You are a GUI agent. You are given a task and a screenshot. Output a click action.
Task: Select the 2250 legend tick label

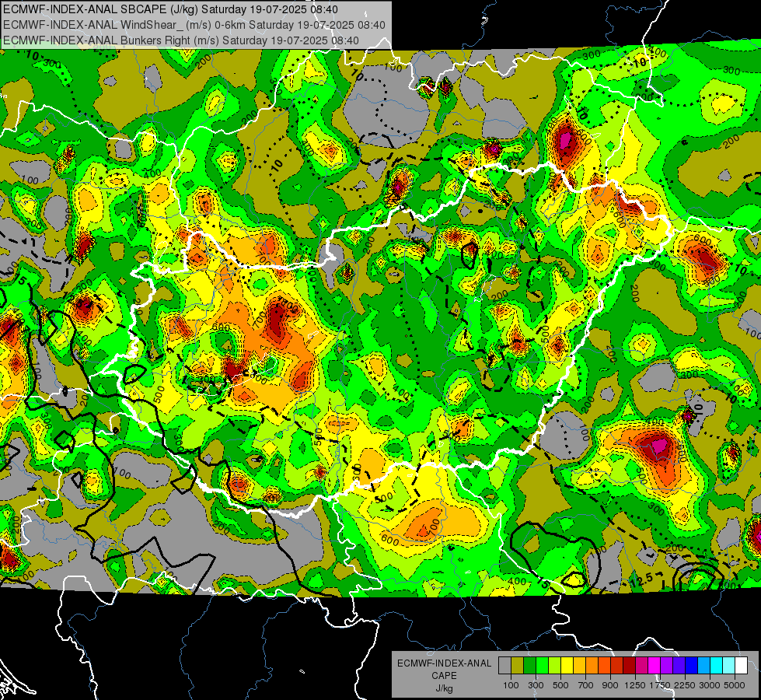(x=685, y=685)
